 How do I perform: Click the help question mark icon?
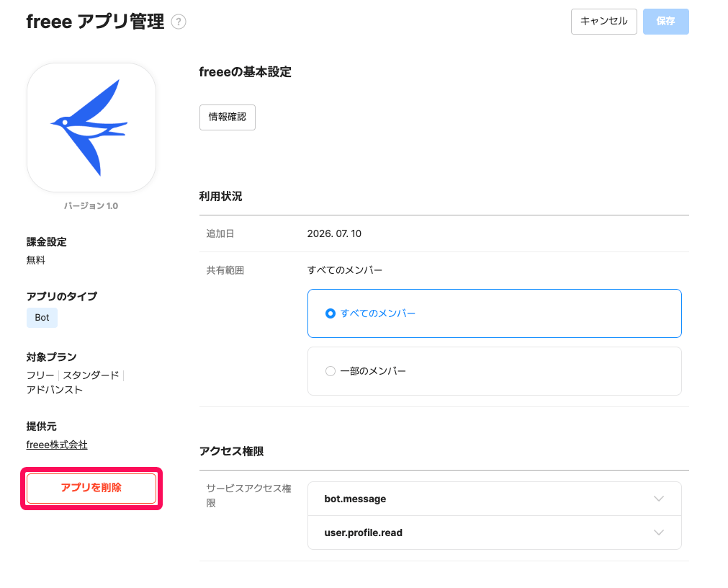tap(179, 22)
